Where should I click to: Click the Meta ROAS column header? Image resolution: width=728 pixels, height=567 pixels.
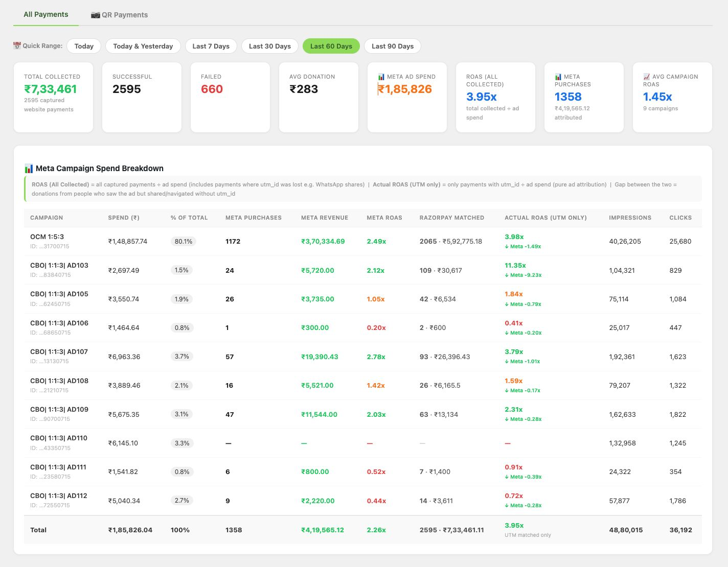[384, 218]
